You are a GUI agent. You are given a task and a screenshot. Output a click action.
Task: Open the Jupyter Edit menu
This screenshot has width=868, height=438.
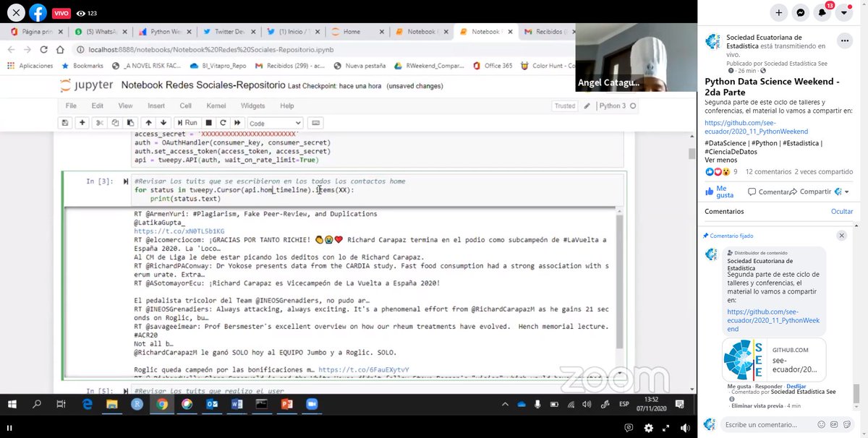97,106
